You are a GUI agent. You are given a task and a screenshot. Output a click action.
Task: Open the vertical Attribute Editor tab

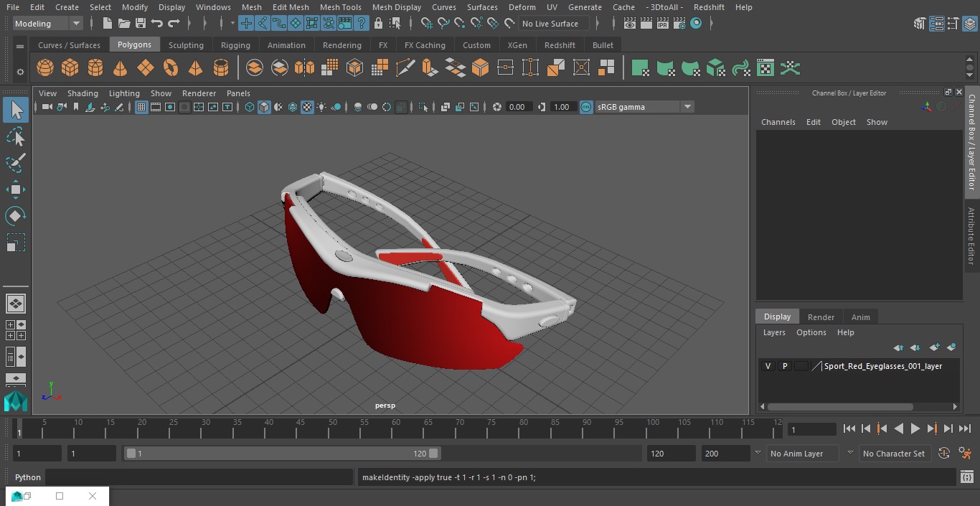coord(971,236)
